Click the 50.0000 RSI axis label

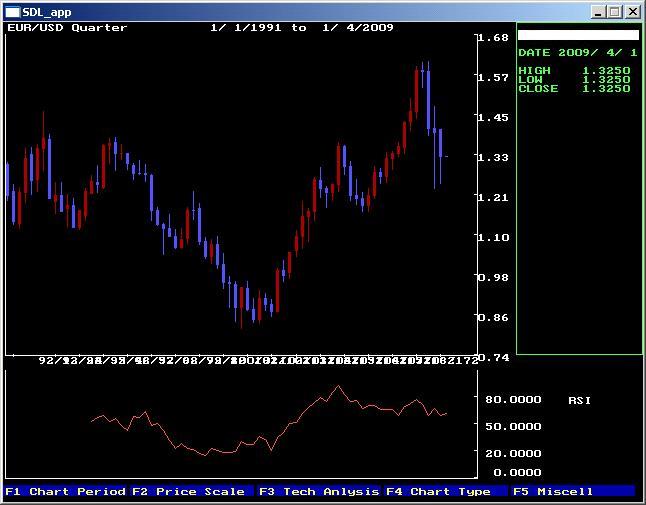513,426
